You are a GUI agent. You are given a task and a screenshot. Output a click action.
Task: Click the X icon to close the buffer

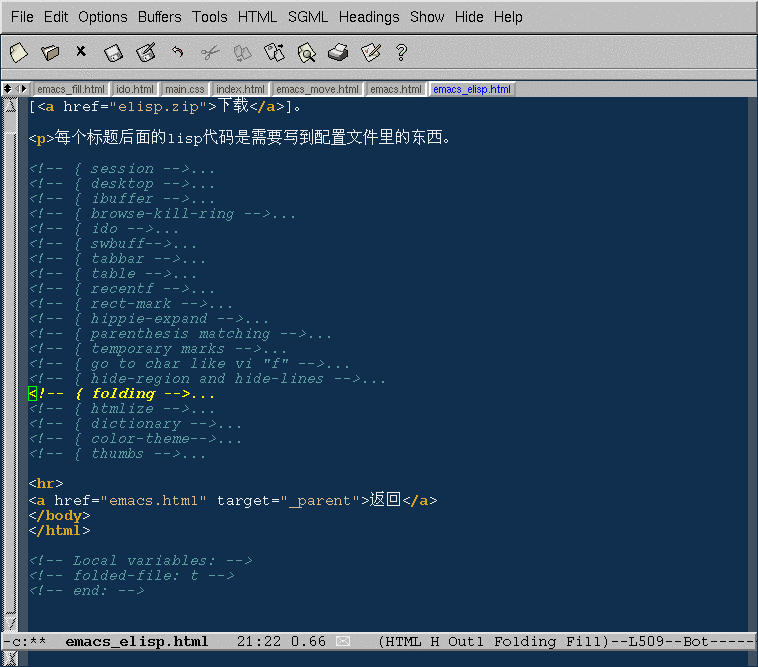(x=81, y=51)
